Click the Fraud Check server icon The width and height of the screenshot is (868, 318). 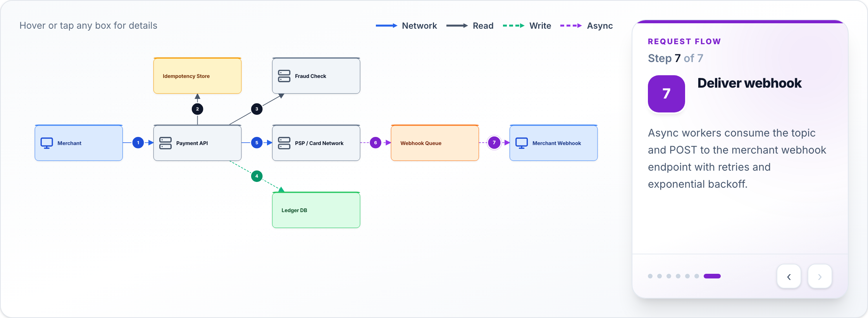pos(284,76)
